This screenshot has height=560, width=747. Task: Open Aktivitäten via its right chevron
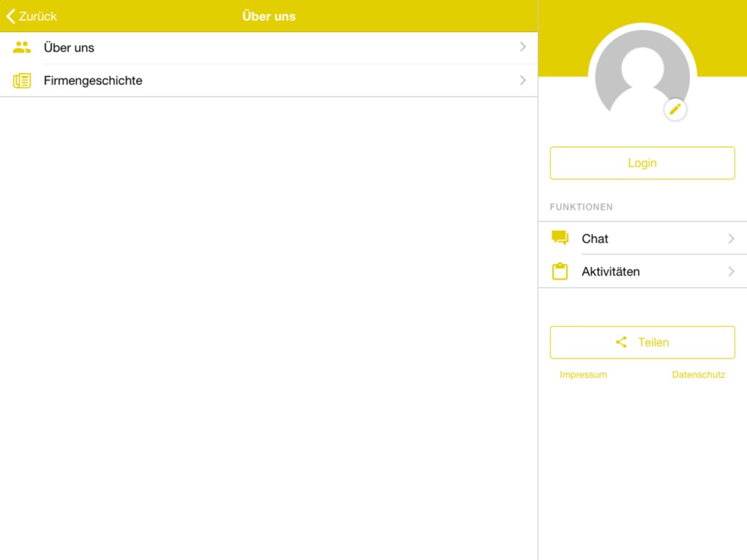(x=731, y=272)
